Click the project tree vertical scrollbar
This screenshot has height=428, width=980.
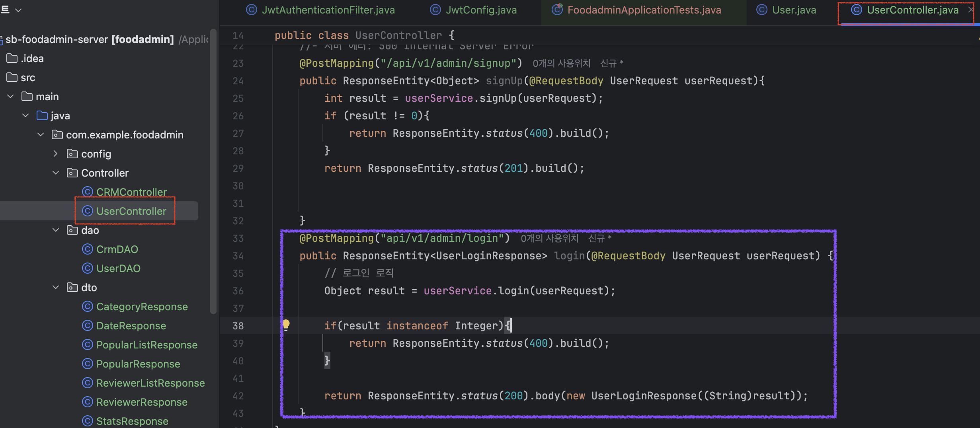(x=213, y=171)
